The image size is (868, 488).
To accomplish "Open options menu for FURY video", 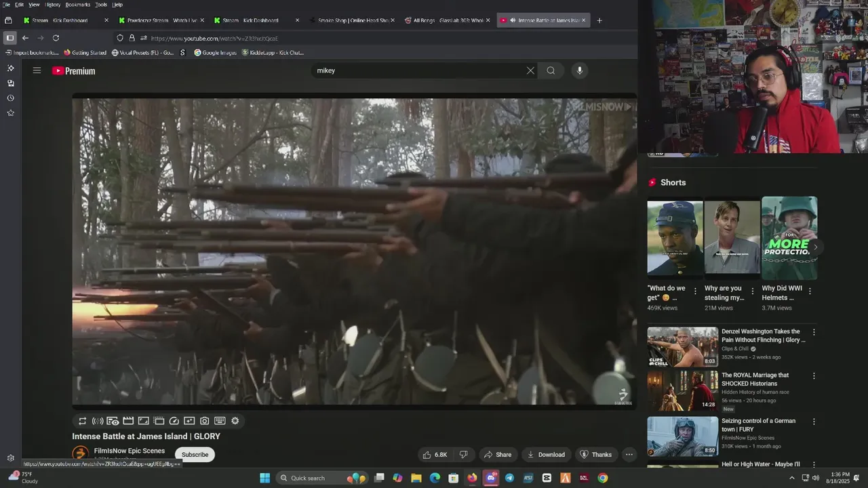I will coord(814,422).
